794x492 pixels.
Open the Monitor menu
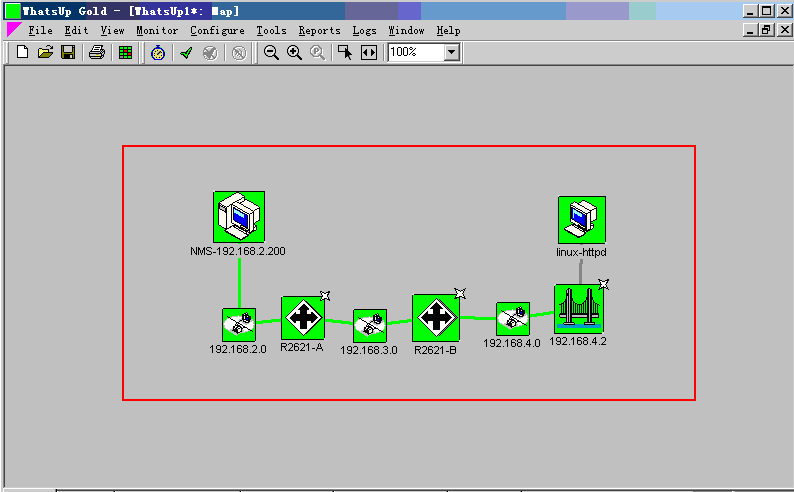157,30
